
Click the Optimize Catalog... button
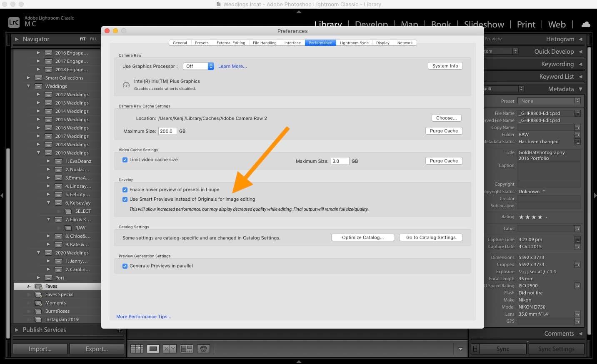pos(363,237)
